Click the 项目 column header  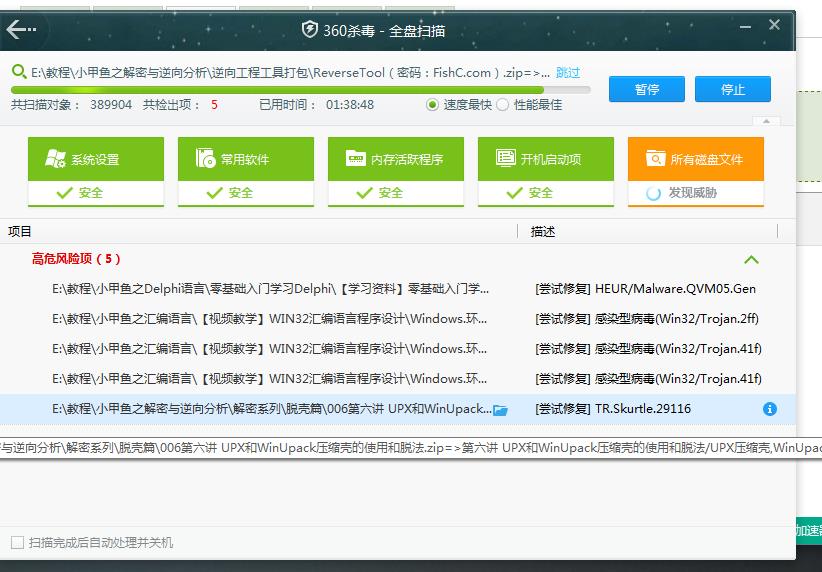(20, 231)
